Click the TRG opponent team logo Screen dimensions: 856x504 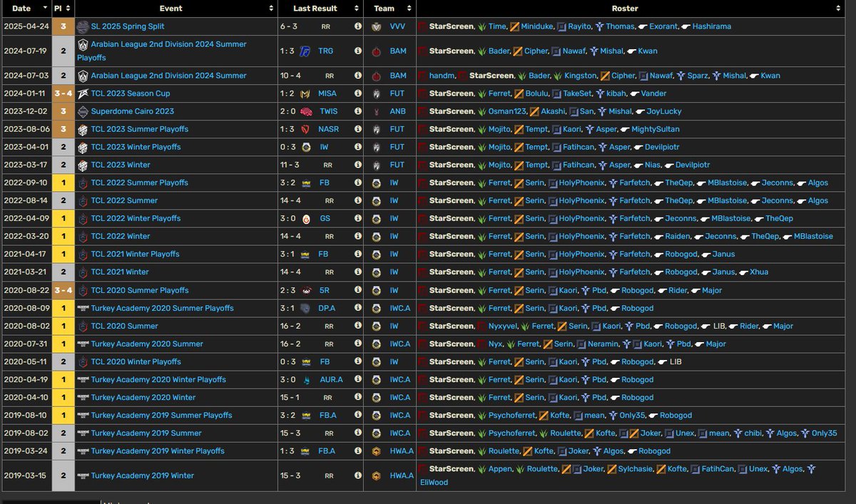pos(305,51)
